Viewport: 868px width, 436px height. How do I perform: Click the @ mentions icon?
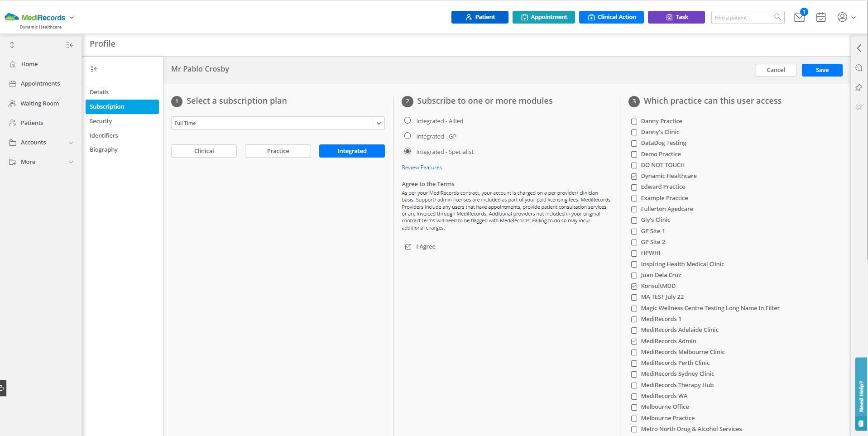(859, 107)
